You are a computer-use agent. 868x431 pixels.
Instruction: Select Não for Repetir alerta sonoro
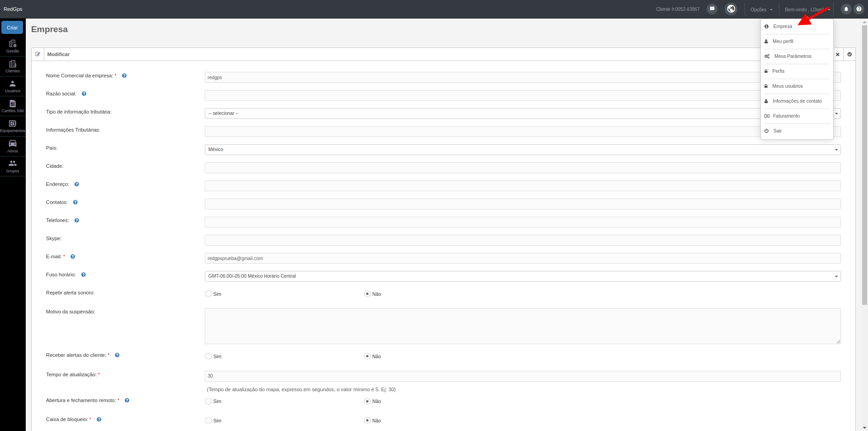pos(368,294)
